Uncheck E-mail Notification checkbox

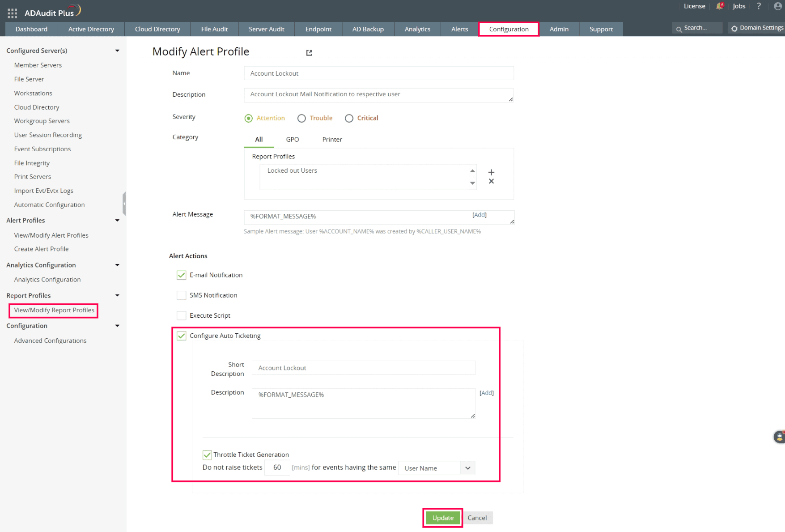181,275
